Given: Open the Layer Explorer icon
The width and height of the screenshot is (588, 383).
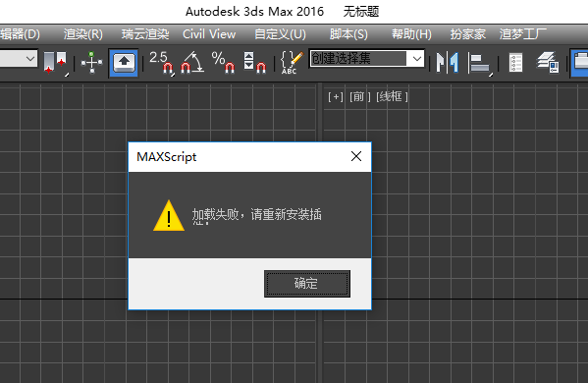Looking at the screenshot, I should pyautogui.click(x=548, y=63).
